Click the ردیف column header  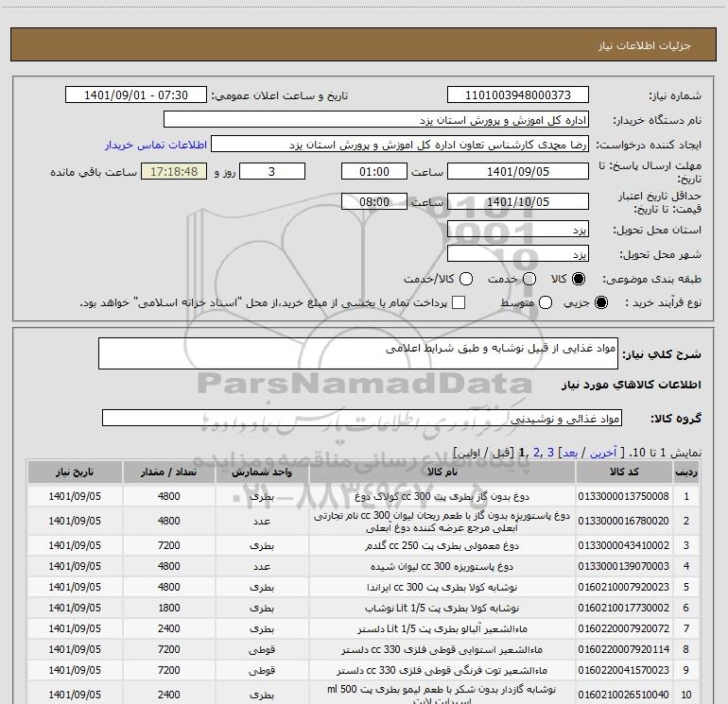pos(686,472)
